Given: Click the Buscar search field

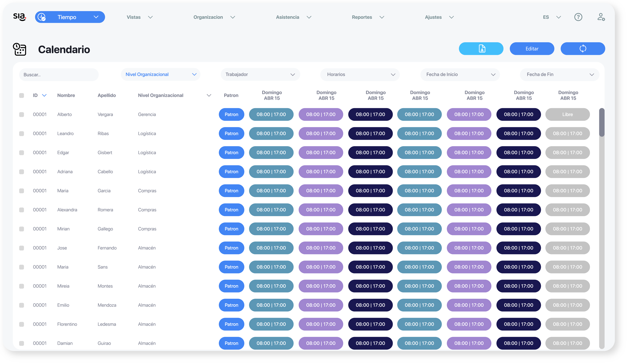Looking at the screenshot, I should [x=59, y=75].
